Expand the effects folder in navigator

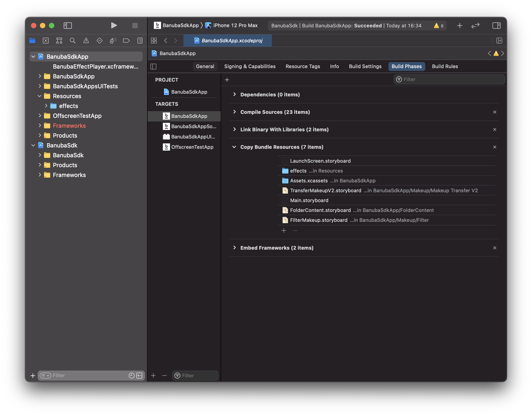(x=46, y=106)
